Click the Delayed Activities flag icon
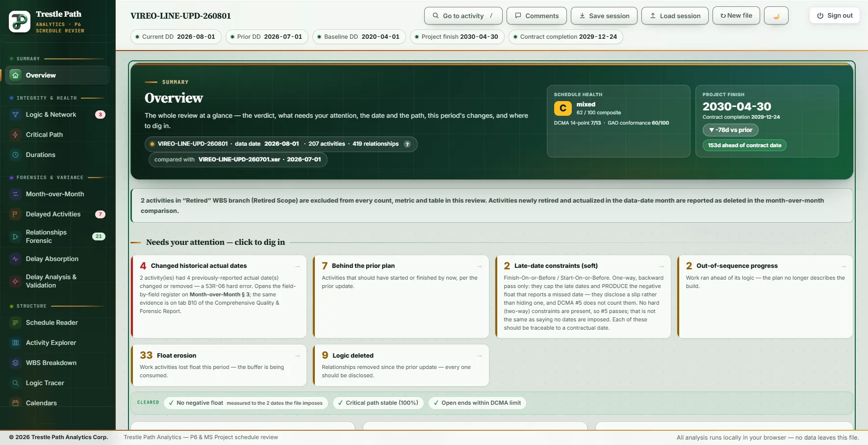The width and height of the screenshot is (868, 445). [15, 214]
